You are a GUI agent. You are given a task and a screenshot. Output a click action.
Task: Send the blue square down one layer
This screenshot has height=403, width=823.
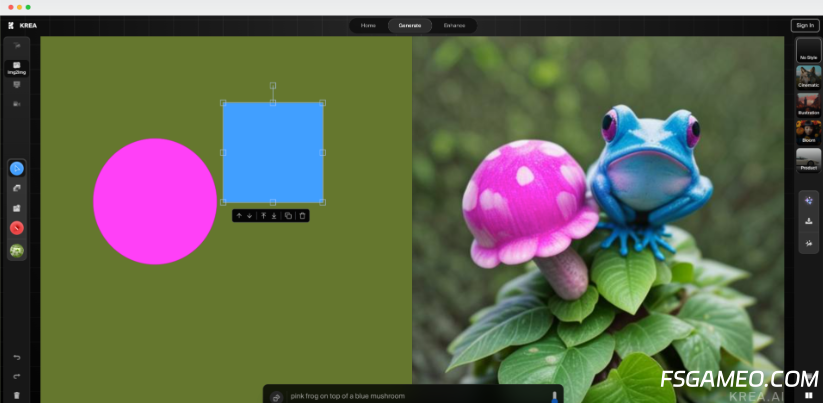(250, 215)
